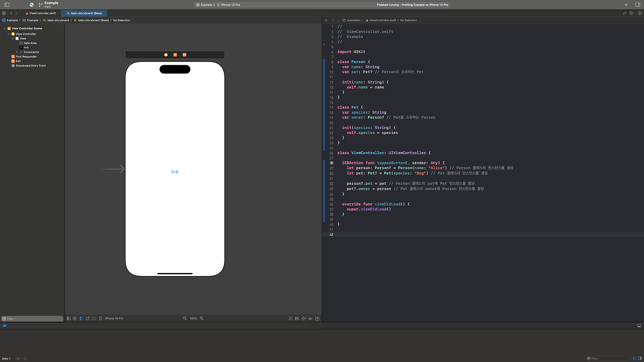Image resolution: width=644 pixels, height=362 pixels.
Task: Select the blue button on the iPhone canvas
Action: [175, 172]
